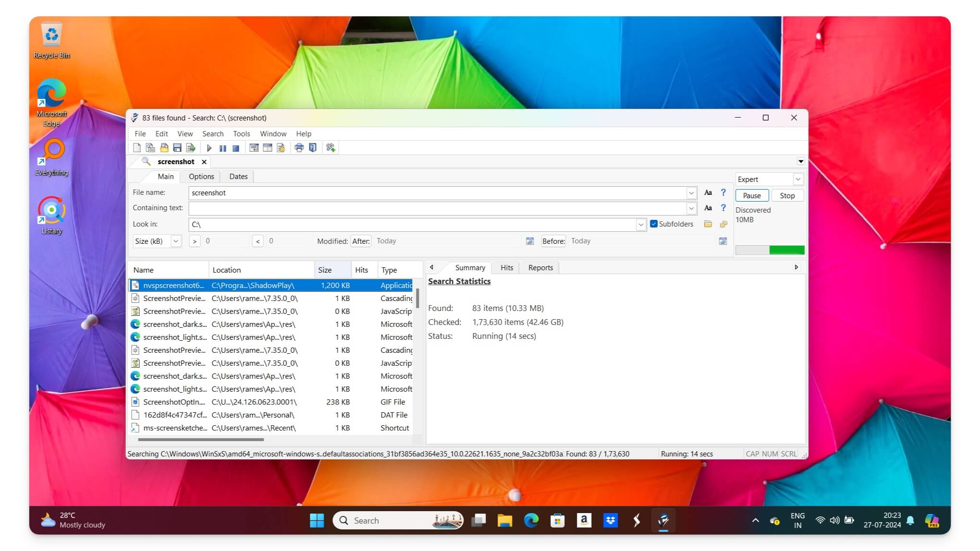Screen dimensions: 980x551
Task: Export results using the export toolbar icon
Action: coord(190,147)
